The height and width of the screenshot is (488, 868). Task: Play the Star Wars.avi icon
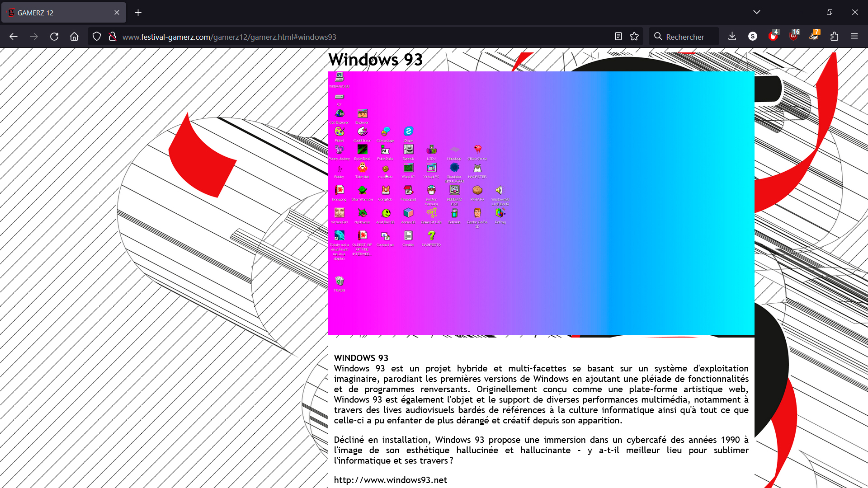363,191
